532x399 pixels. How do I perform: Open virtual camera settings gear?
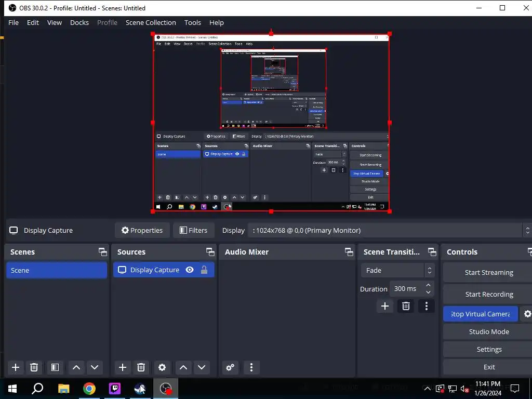point(527,314)
